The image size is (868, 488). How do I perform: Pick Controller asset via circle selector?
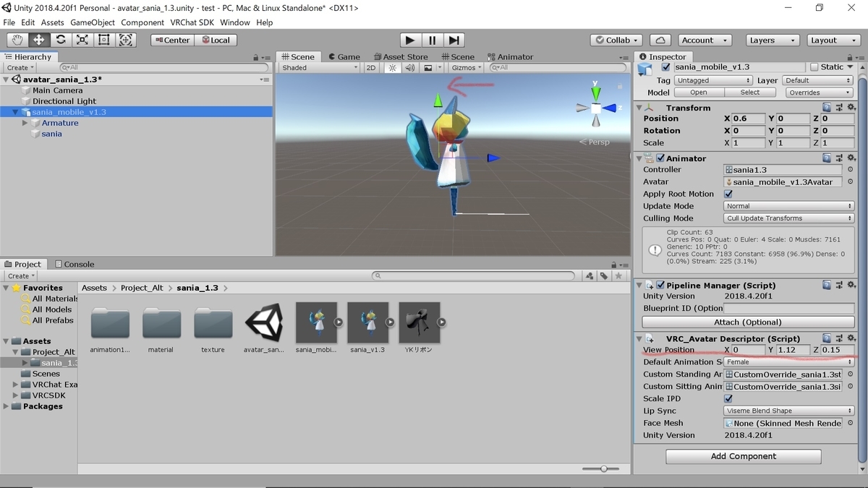(x=850, y=170)
